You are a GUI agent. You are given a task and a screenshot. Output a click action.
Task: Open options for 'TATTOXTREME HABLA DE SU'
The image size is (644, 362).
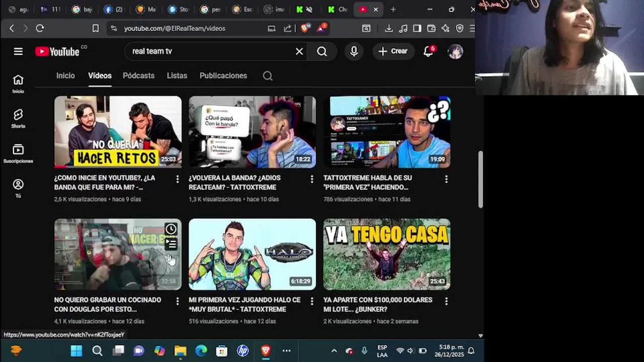[446, 179]
